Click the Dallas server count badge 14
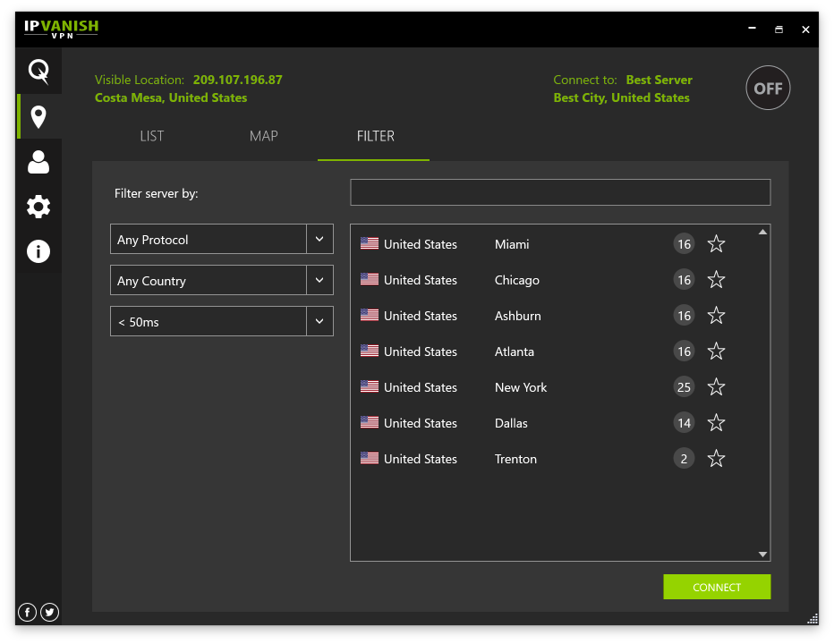 click(684, 423)
